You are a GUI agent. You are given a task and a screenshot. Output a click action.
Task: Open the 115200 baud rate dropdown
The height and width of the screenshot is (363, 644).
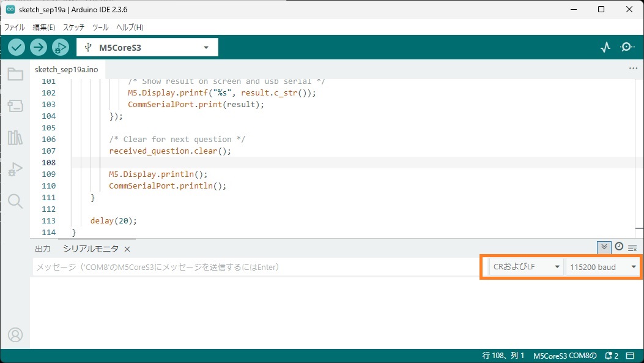[602, 267]
